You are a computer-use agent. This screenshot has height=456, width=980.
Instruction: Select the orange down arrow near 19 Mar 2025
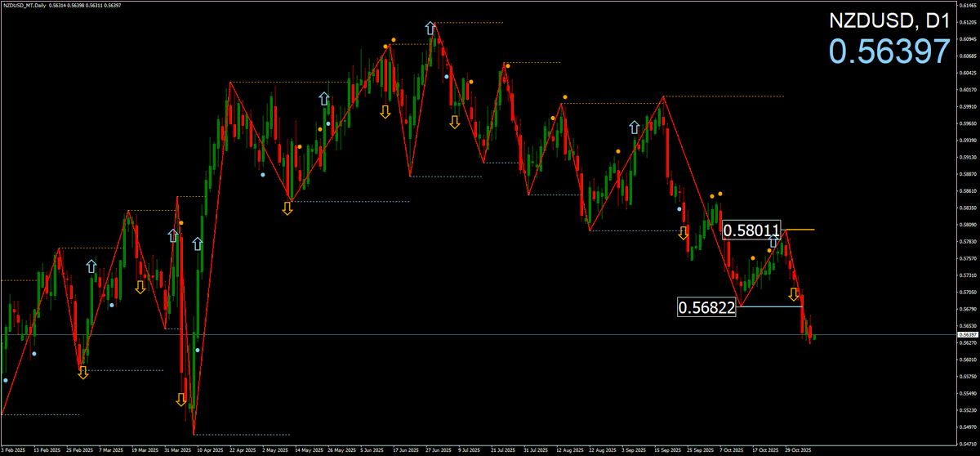140,287
